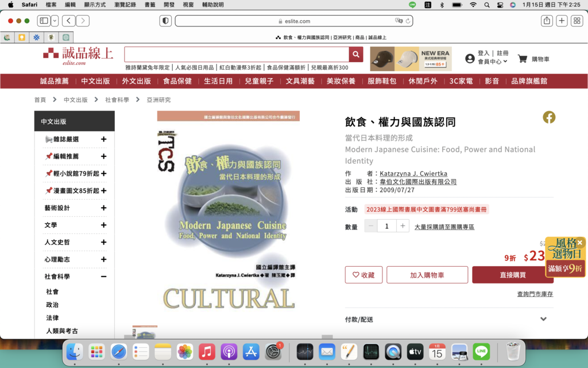This screenshot has width=588, height=368.
Task: Open 食品保健 nav menu
Action: click(177, 81)
